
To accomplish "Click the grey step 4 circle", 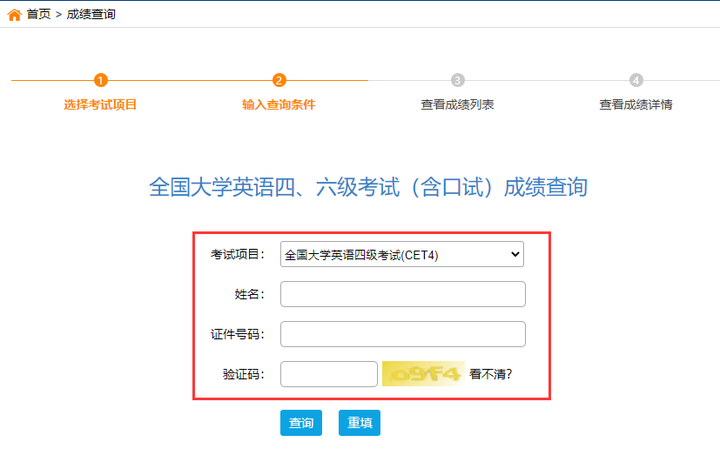I will coord(636,80).
